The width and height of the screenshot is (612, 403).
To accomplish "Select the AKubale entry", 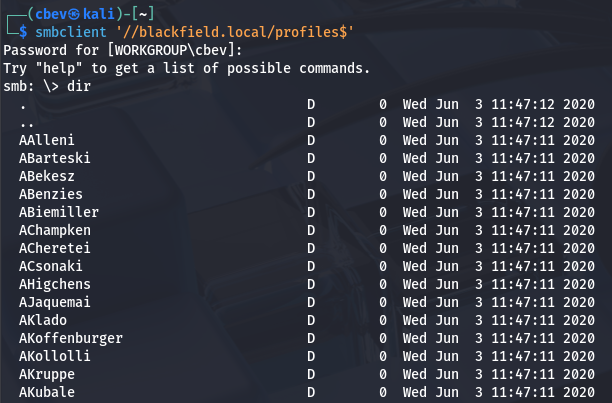I will click(46, 392).
